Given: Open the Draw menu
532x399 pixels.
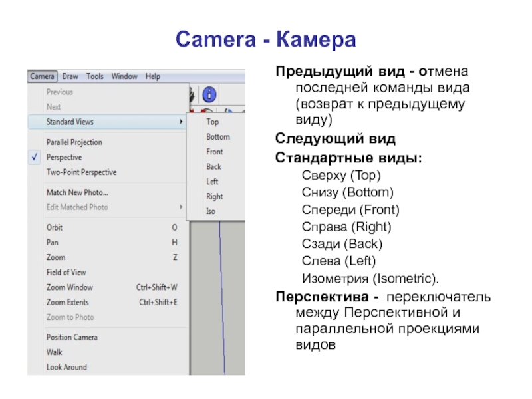Looking at the screenshot, I should [70, 76].
